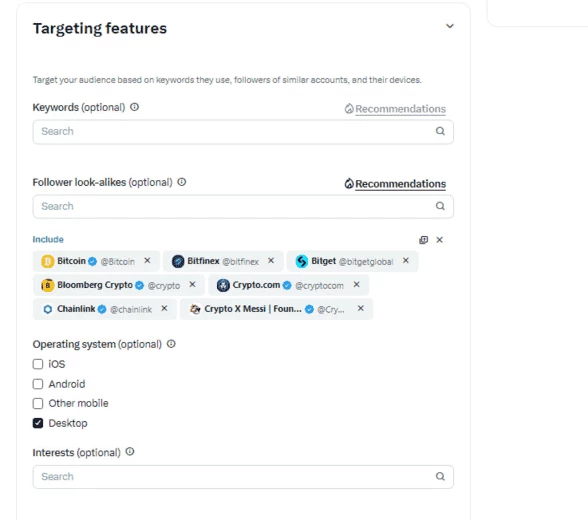Check the Android operating system option
Viewport: 588px width, 520px height.
coord(38,384)
